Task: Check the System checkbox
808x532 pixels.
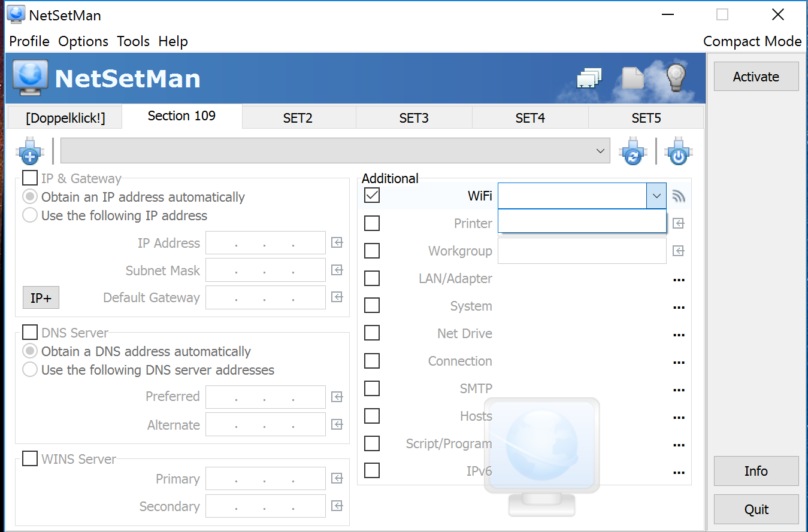Action: [x=372, y=306]
